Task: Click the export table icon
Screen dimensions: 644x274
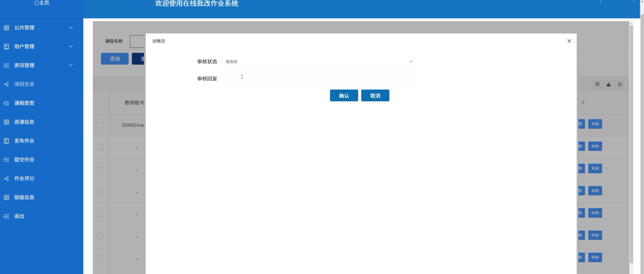Action: coord(609,84)
